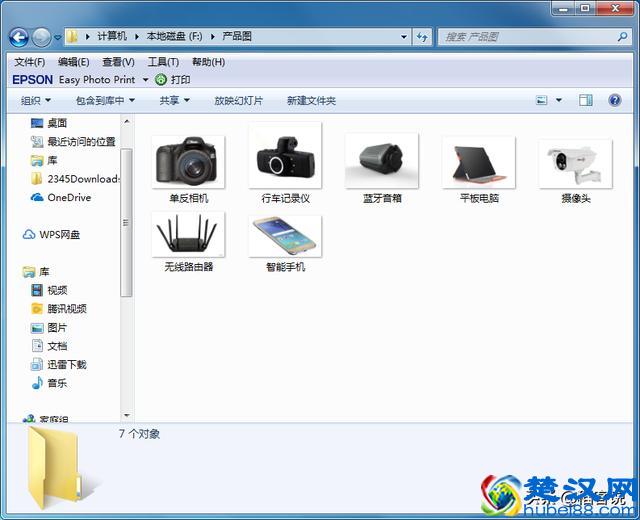Open the address bar history dropdown
This screenshot has width=640, height=520.
[404, 37]
